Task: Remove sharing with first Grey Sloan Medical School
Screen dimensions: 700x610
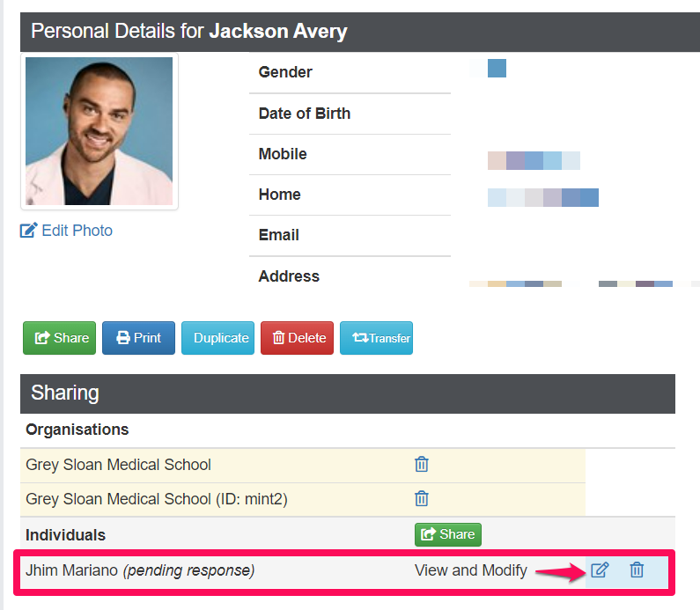Action: point(422,465)
